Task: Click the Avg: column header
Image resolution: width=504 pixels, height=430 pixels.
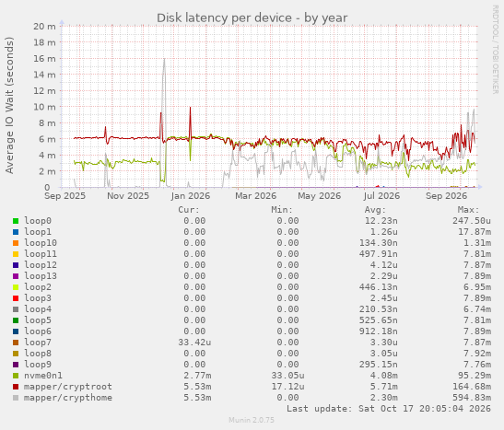Action: (375, 210)
